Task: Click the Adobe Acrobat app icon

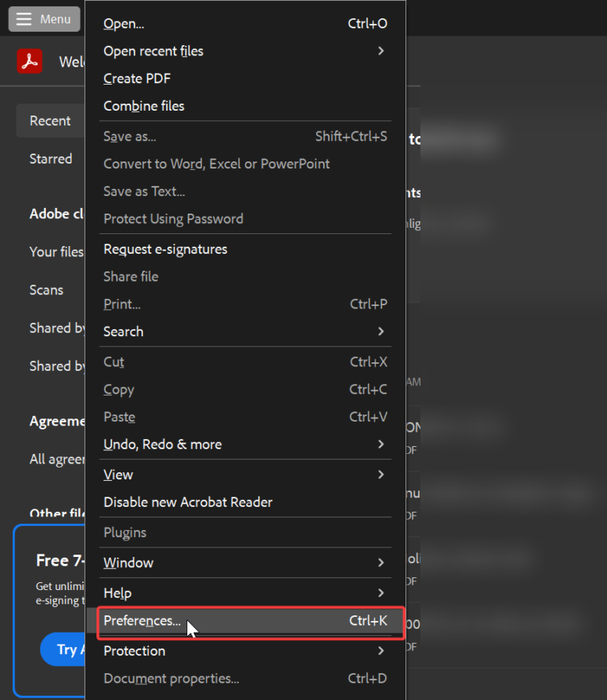Action: pyautogui.click(x=30, y=61)
